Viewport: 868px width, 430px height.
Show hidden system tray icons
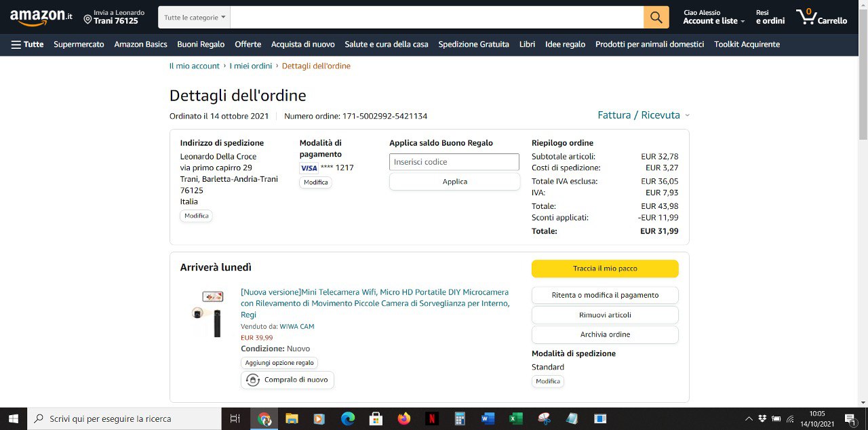pyautogui.click(x=749, y=418)
